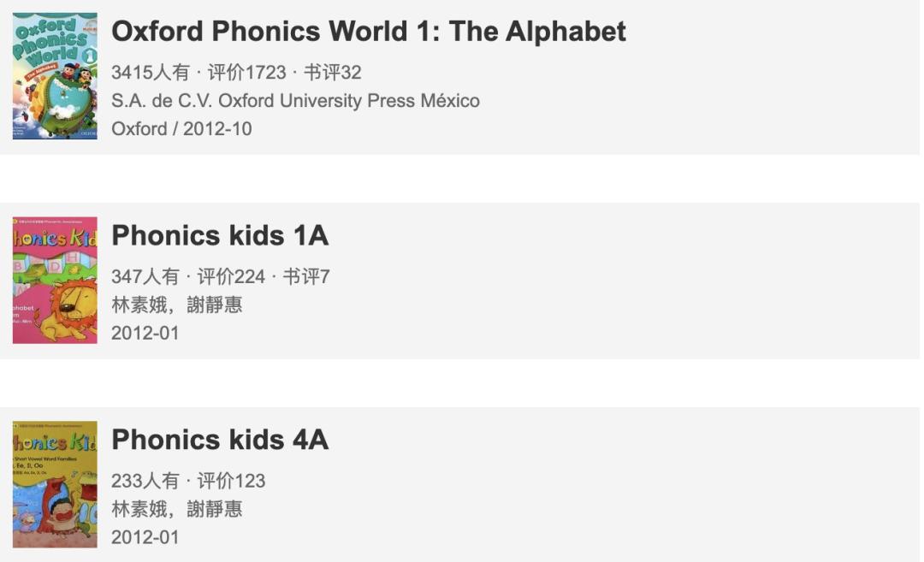Open the Phonics kids 4A cover thumbnail
This screenshot has height=562, width=924.
pos(55,484)
